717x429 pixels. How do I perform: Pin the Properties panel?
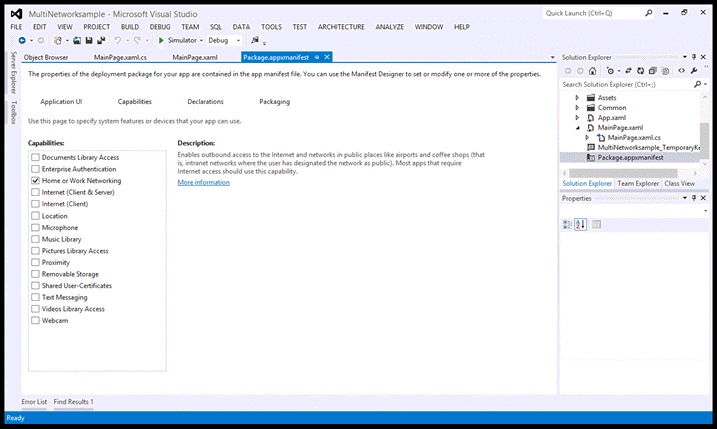[694, 198]
